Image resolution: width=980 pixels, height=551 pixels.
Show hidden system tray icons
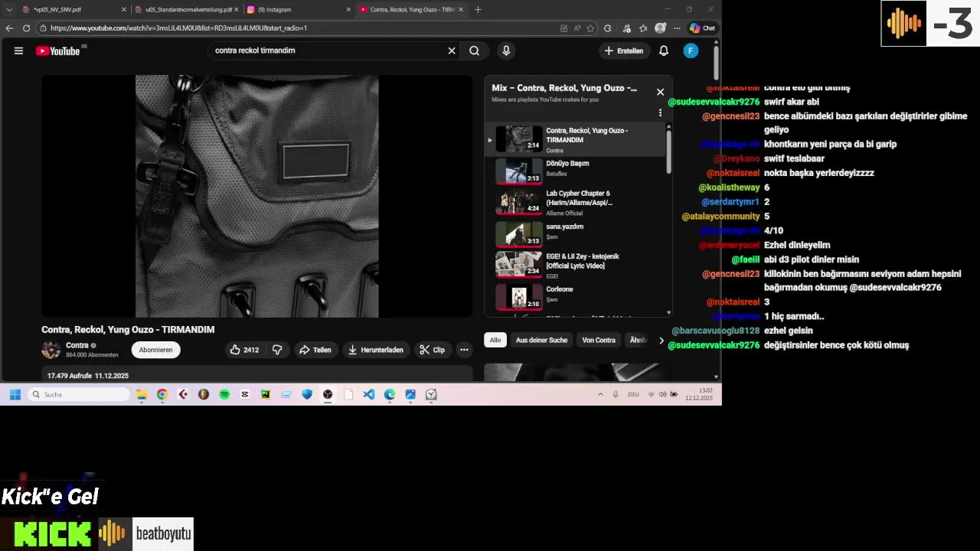coord(600,394)
